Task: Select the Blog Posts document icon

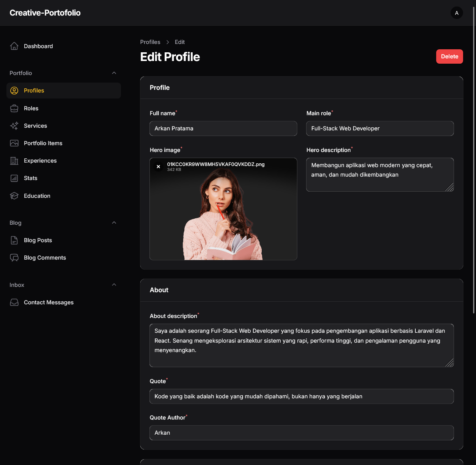Action: coord(14,240)
